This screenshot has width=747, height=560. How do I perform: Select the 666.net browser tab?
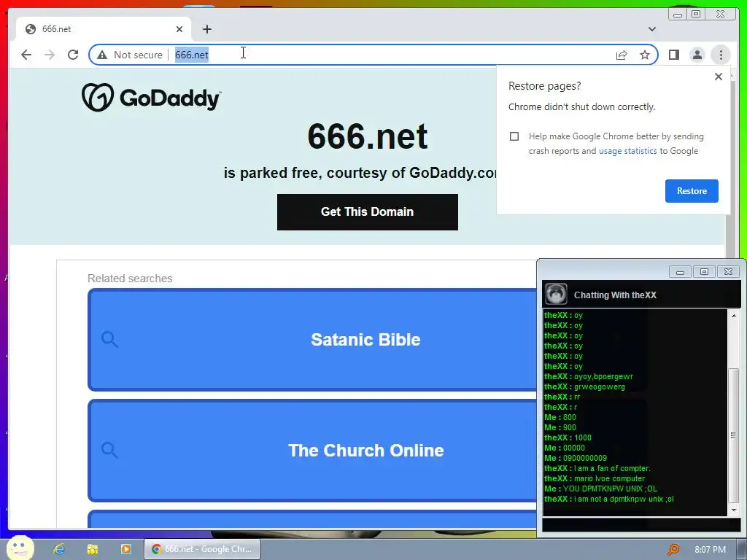[x=103, y=29]
